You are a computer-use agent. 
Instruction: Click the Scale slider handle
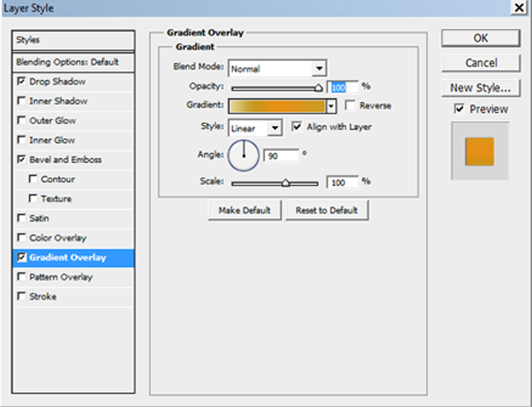click(286, 183)
